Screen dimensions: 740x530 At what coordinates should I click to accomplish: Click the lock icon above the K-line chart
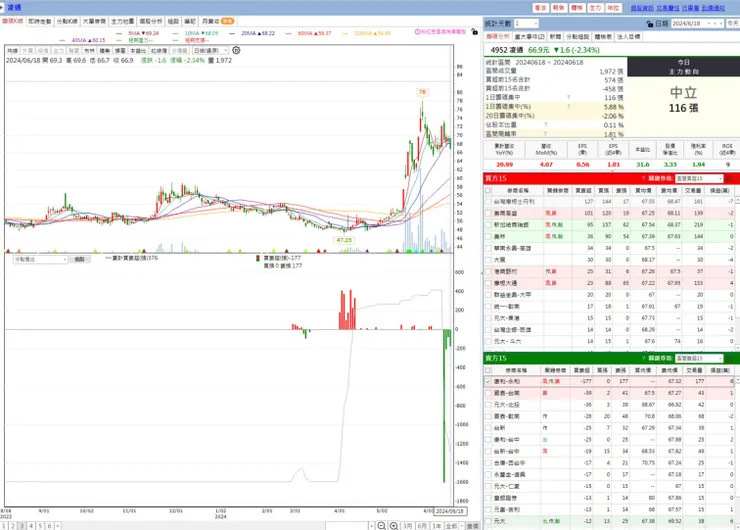click(x=474, y=32)
